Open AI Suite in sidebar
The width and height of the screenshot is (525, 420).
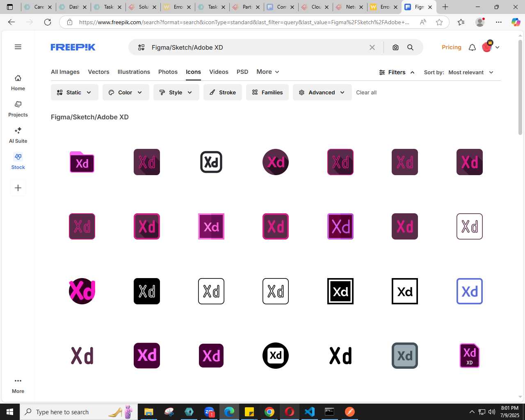[x=18, y=135]
